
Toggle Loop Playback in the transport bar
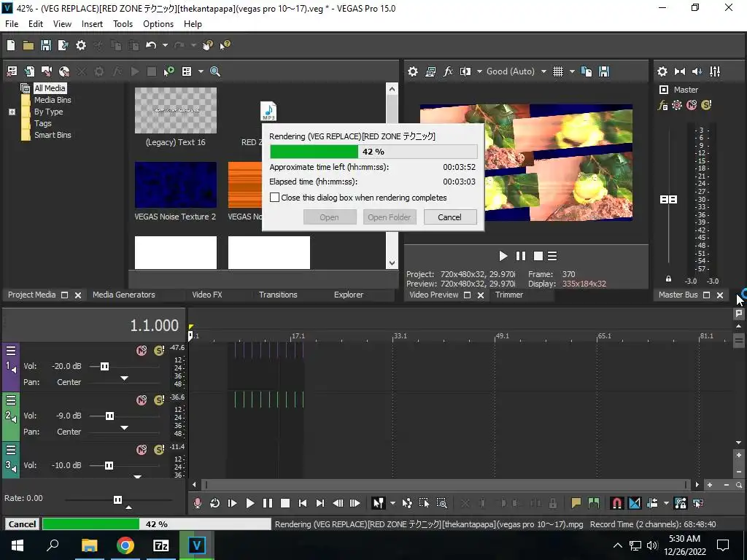click(215, 503)
